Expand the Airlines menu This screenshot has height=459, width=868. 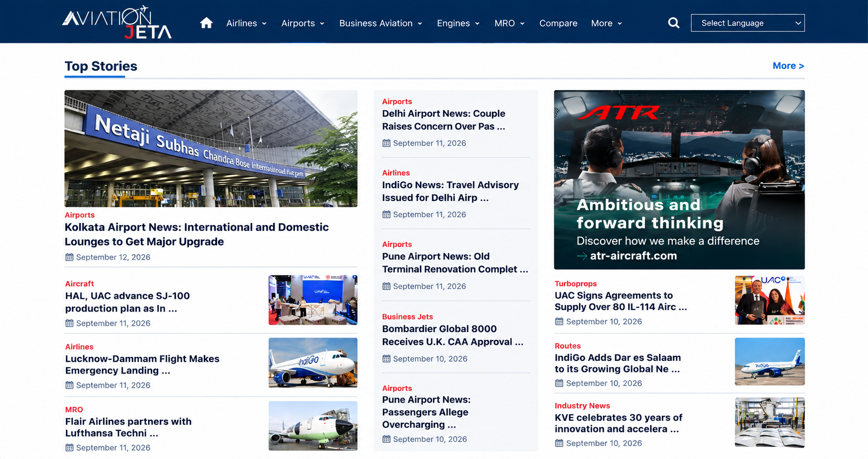247,23
